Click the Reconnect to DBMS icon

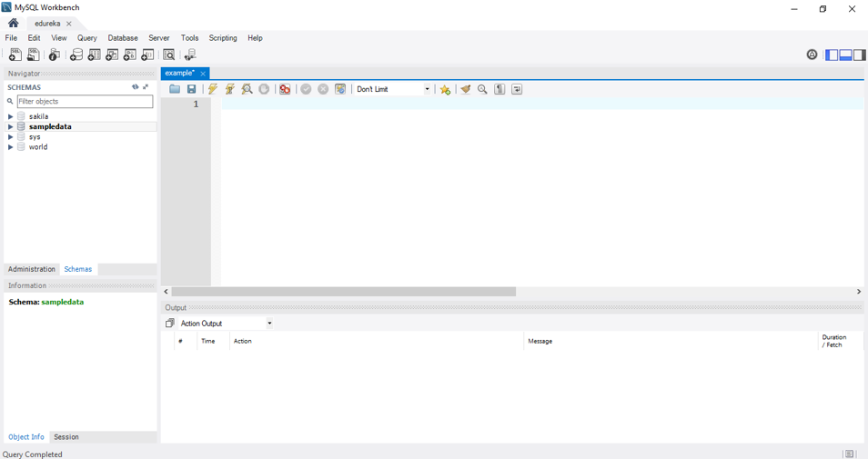(190, 55)
